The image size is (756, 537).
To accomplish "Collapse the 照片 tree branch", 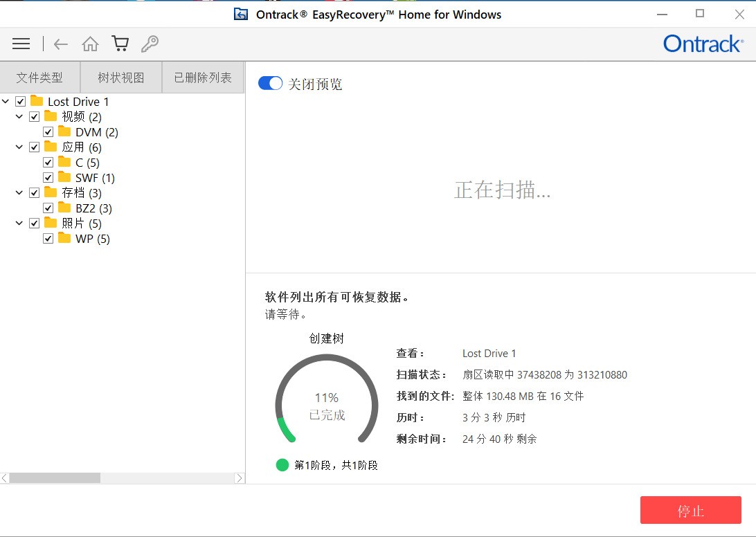I will 19,223.
